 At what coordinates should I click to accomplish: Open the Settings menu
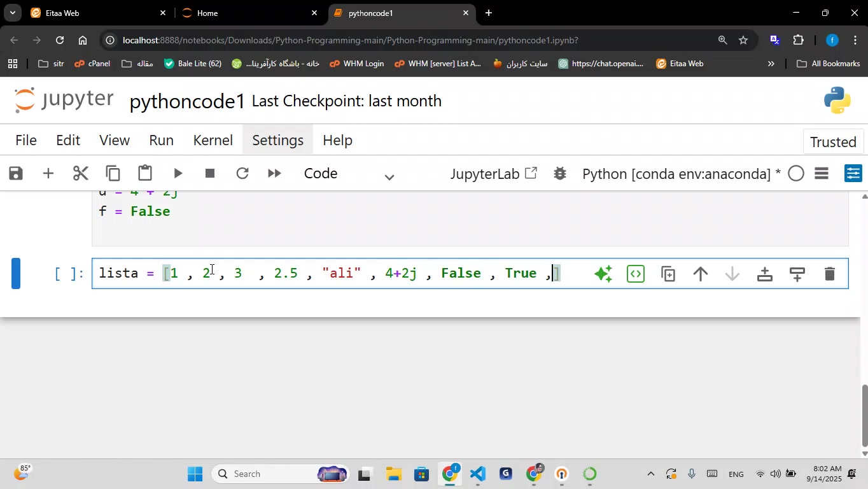(x=277, y=140)
